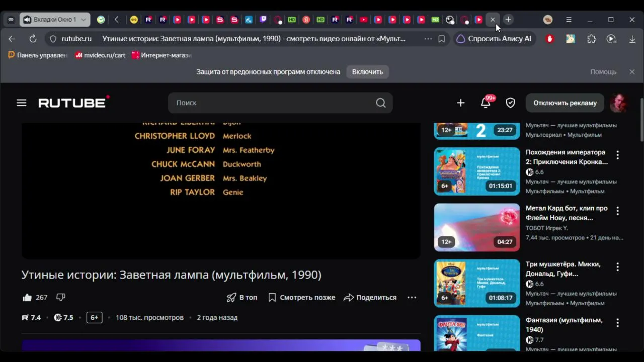
Task: Open title link 'Фантазия (мультфильм, 1940)'
Action: [564, 325]
